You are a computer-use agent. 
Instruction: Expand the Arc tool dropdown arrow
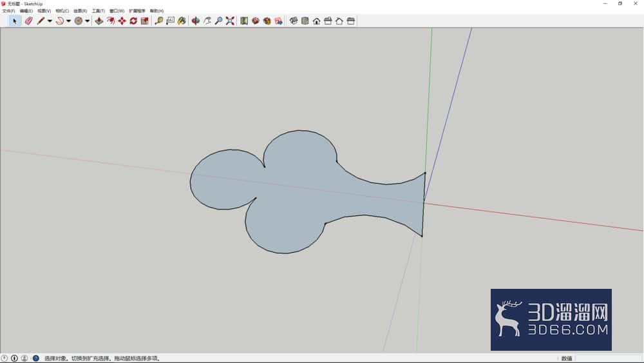69,21
